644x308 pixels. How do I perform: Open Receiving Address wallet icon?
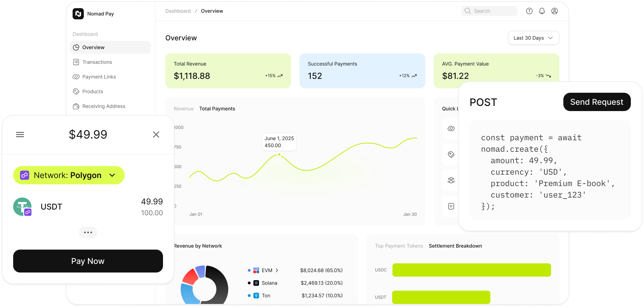(x=76, y=106)
